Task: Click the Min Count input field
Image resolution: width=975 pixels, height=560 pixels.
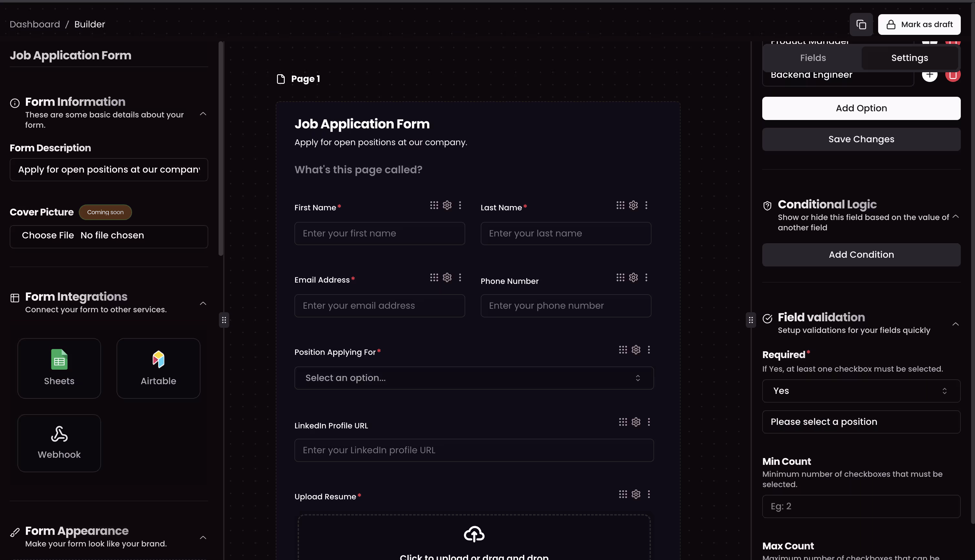Action: pyautogui.click(x=861, y=506)
